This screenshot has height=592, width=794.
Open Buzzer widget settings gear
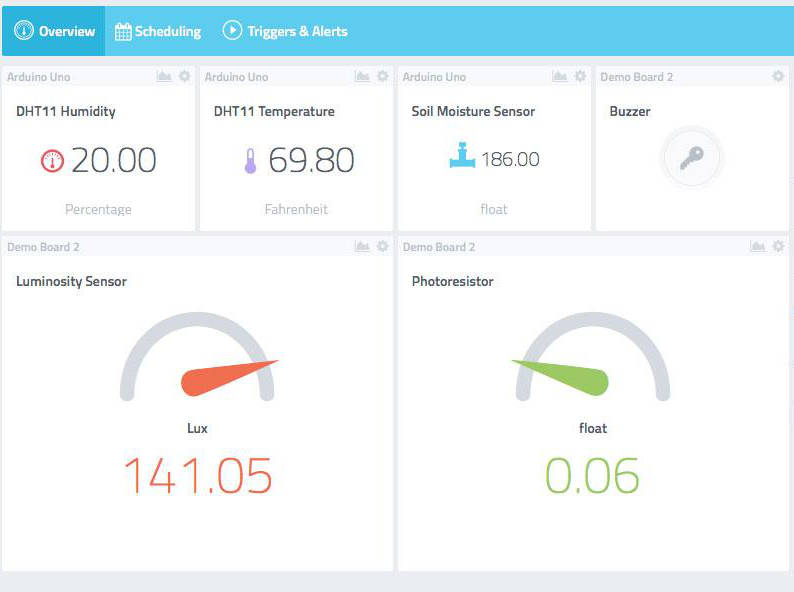click(x=778, y=76)
